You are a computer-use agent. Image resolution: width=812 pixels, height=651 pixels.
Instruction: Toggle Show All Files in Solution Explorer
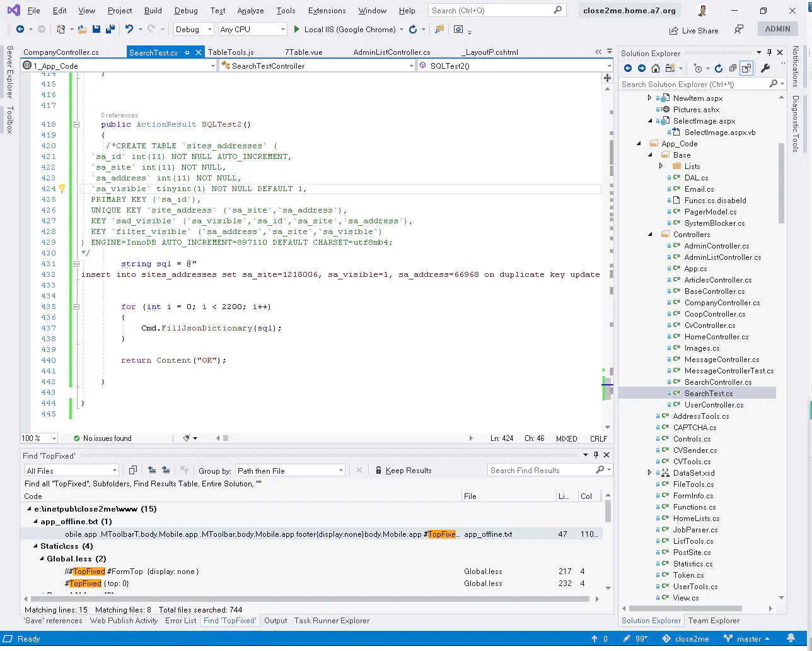pyautogui.click(x=746, y=68)
